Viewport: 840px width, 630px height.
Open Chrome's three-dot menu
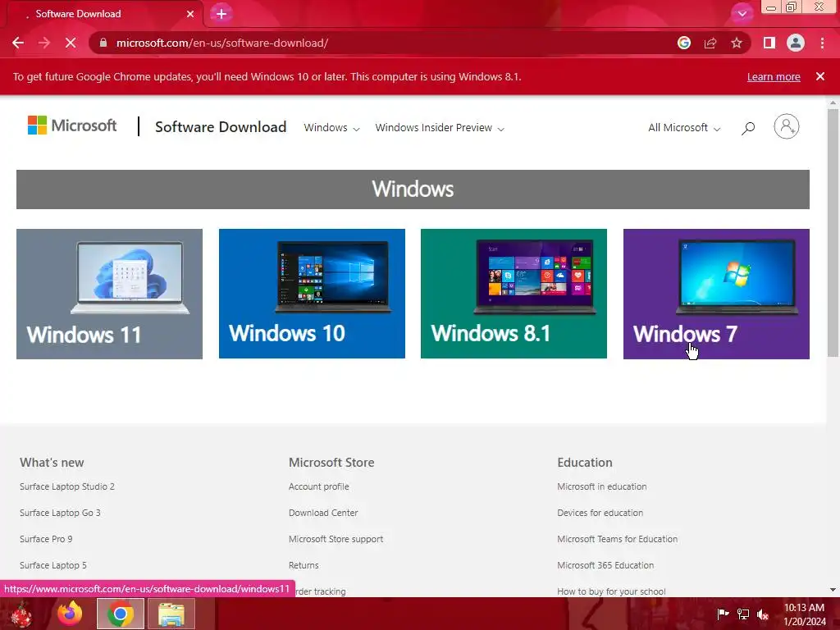pos(822,43)
